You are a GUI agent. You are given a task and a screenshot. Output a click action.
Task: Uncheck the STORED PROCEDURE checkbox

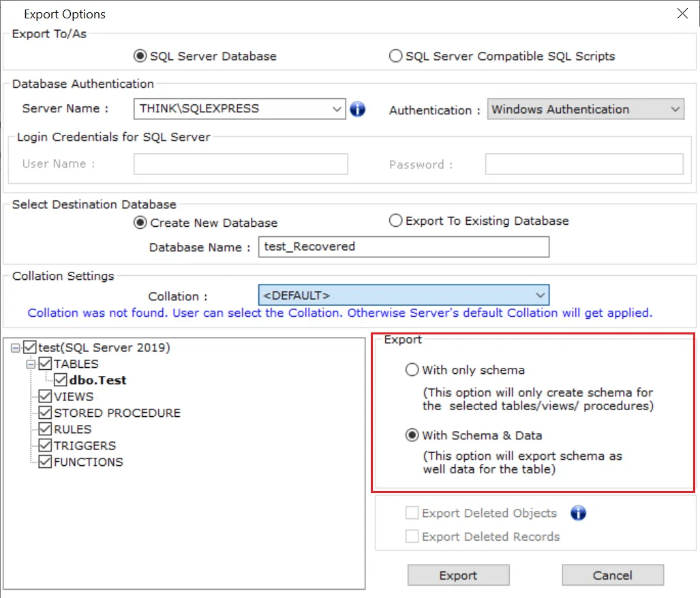pyautogui.click(x=45, y=413)
